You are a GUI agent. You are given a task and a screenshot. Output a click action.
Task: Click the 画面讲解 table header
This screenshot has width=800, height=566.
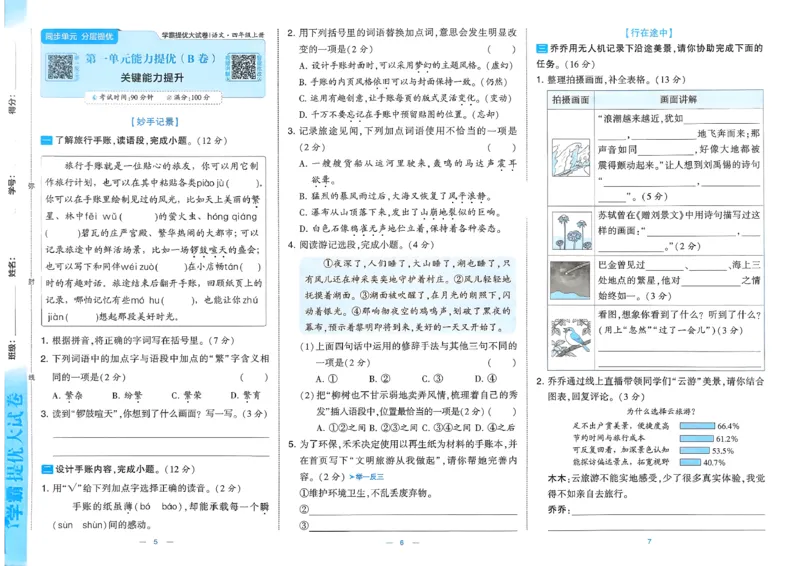tap(678, 100)
